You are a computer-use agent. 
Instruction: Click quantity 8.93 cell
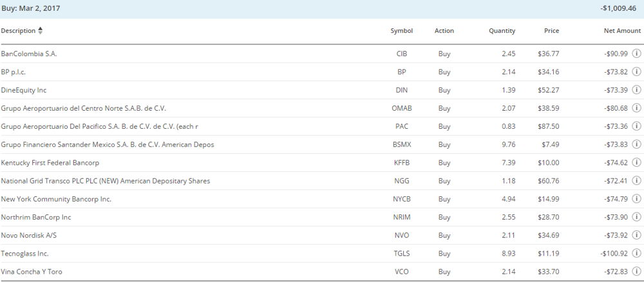(509, 253)
